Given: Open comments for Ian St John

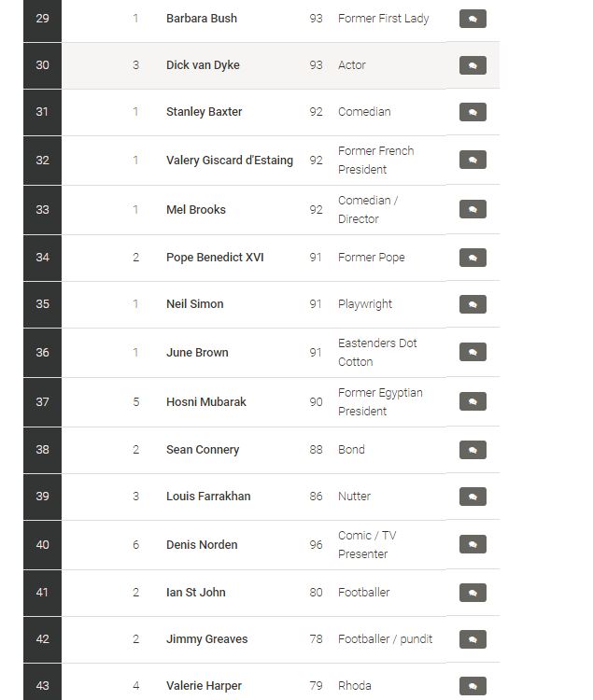Looking at the screenshot, I should pyautogui.click(x=473, y=593).
